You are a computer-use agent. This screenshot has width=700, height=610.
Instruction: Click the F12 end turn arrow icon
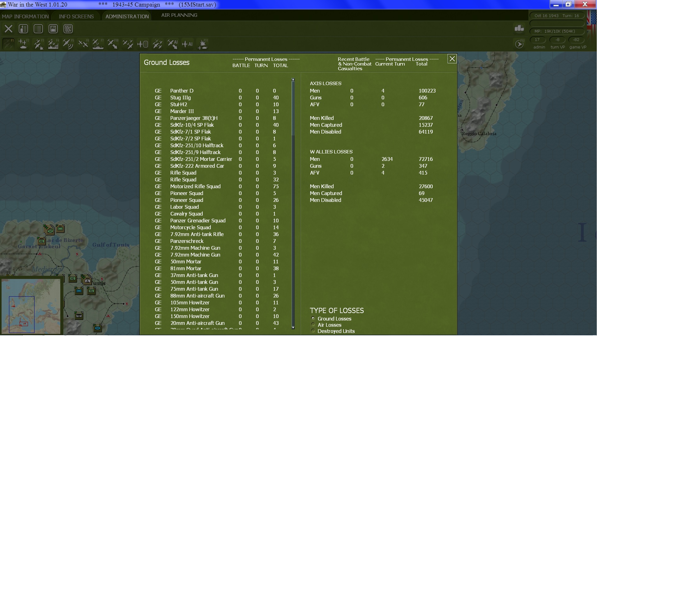pyautogui.click(x=519, y=44)
